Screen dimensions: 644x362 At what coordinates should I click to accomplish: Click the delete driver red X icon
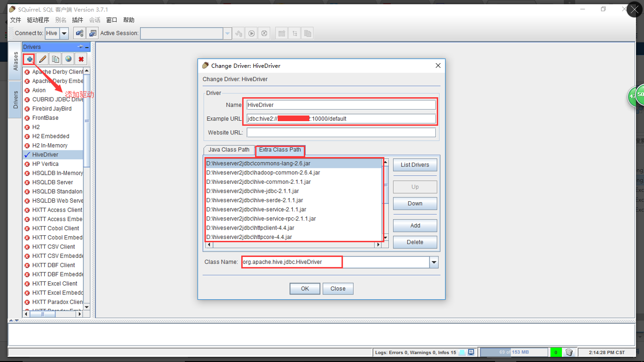(81, 59)
